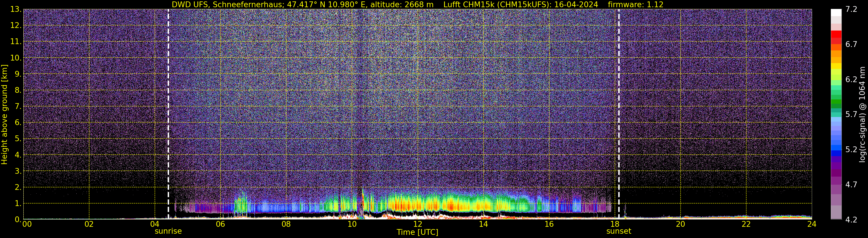Click the time axis tick label 22

pyautogui.click(x=746, y=224)
